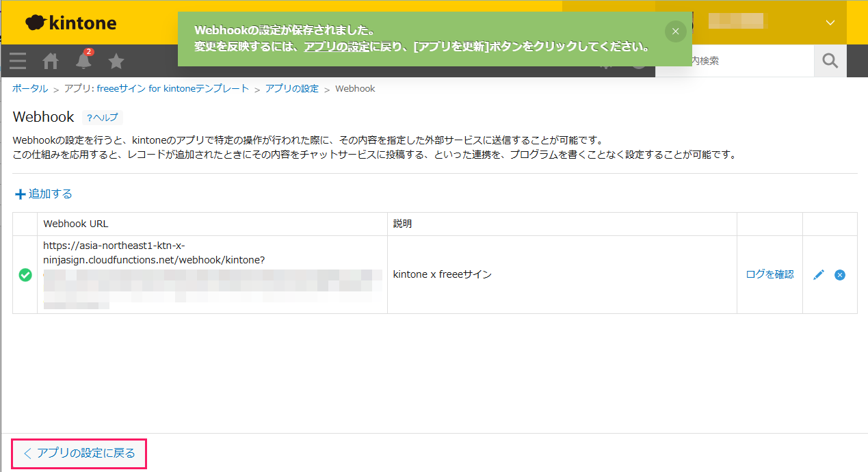The height and width of the screenshot is (472, 868).
Task: Open the user account dropdown arrow
Action: point(830,23)
